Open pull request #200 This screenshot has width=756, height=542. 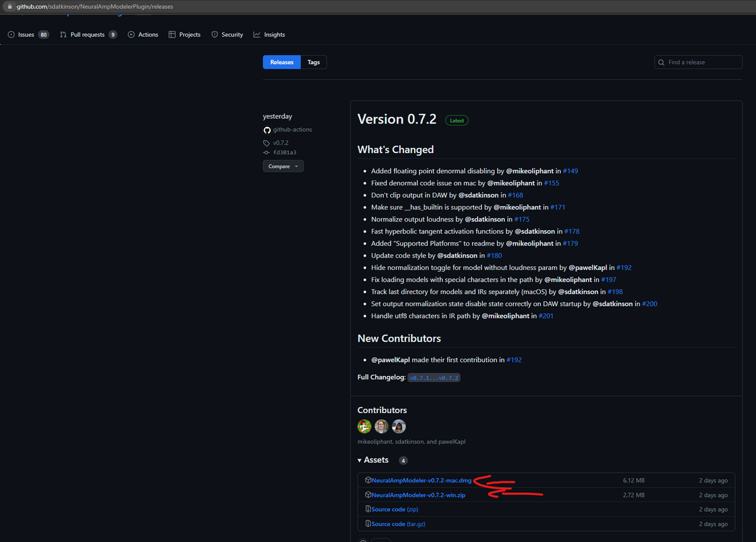[x=650, y=303]
